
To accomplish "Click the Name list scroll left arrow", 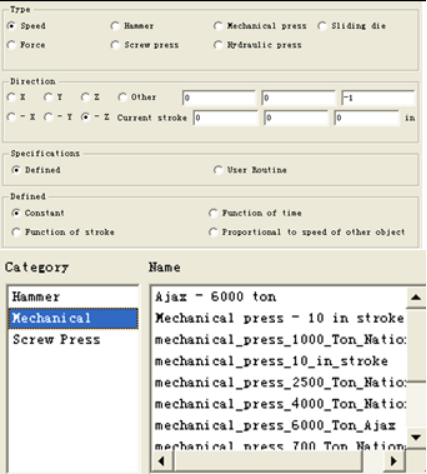I will [162, 461].
